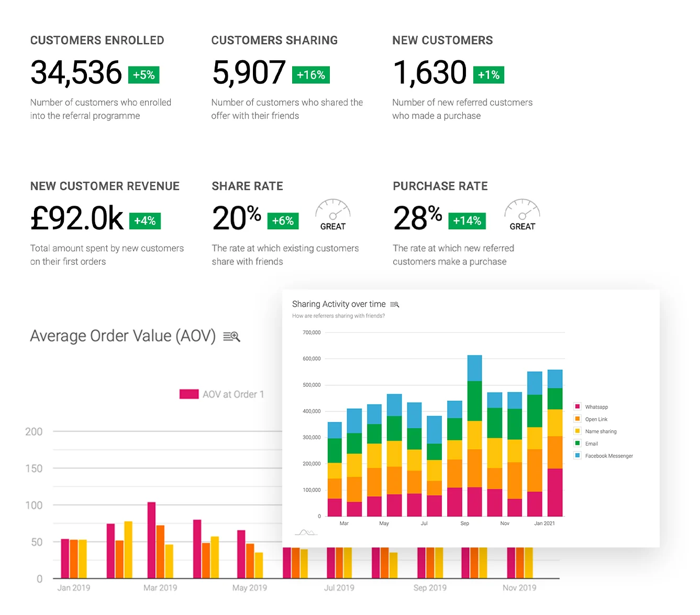
Task: Click the CUSTOMERS SHARING heading
Action: pos(275,40)
